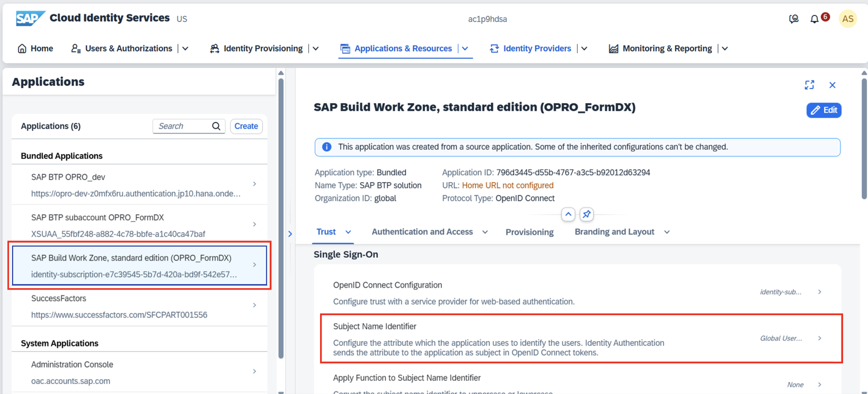Expand the Trust tab dropdown chevron
This screenshot has width=868, height=394.
point(348,232)
